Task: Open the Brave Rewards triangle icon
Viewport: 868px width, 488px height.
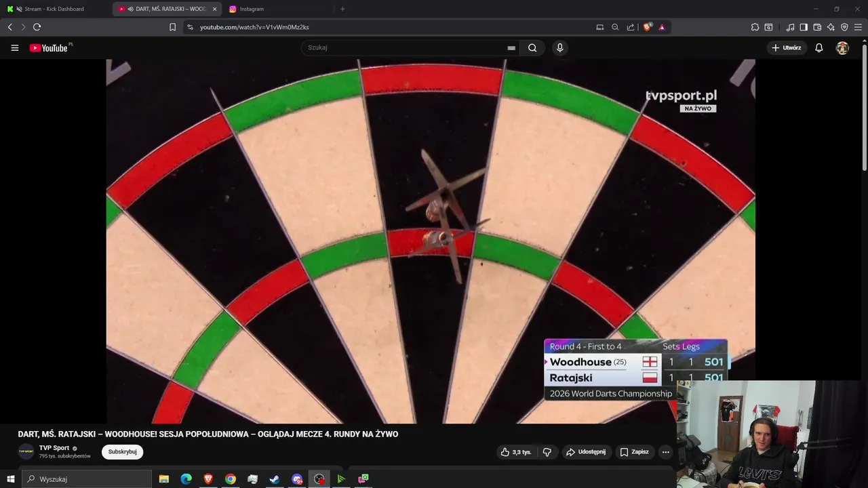Action: tap(662, 27)
